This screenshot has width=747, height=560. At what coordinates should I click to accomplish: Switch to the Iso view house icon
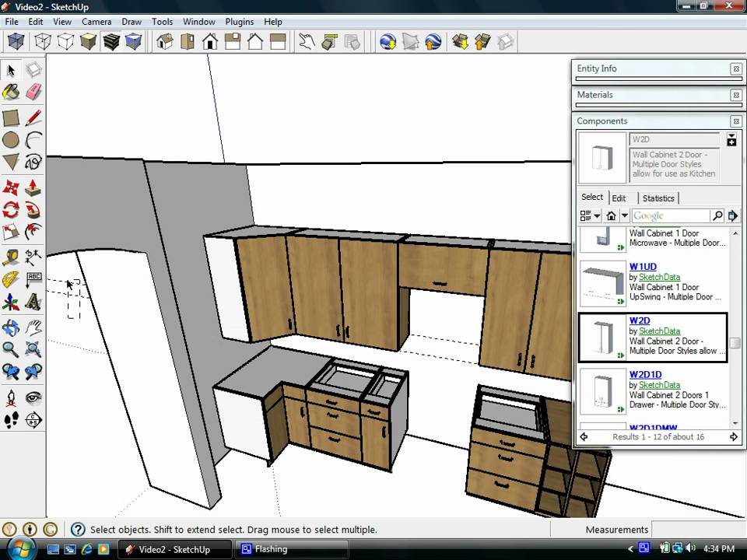pyautogui.click(x=165, y=41)
